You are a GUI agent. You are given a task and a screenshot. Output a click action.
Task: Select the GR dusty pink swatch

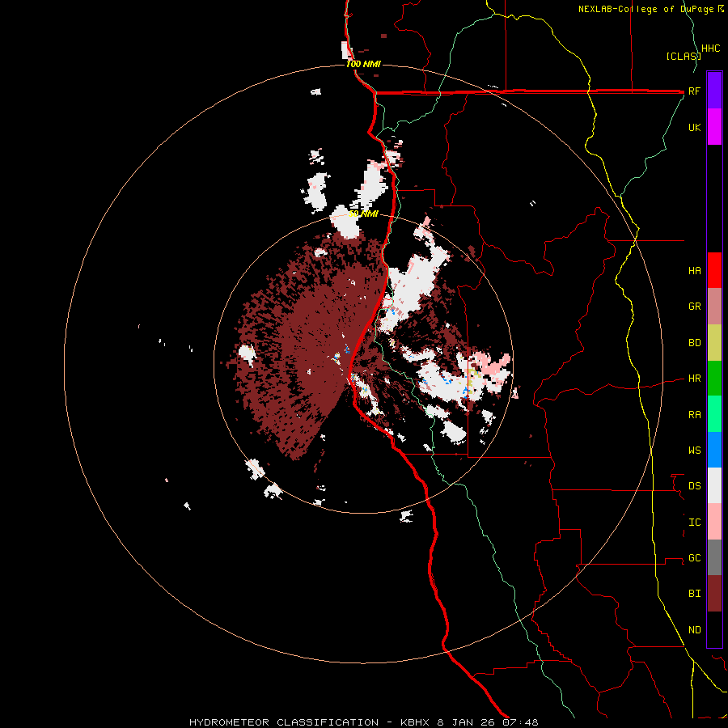pyautogui.click(x=714, y=307)
